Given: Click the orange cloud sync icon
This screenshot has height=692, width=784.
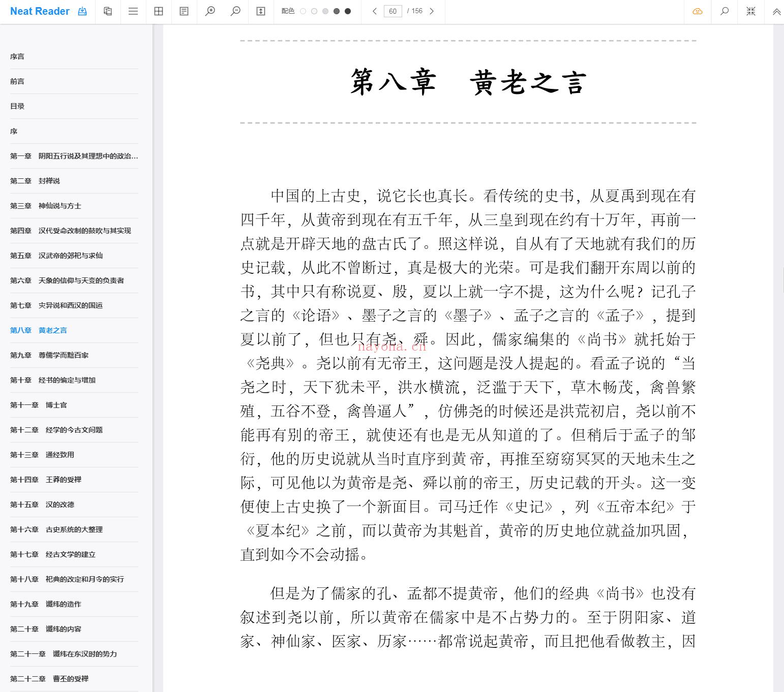Looking at the screenshot, I should point(698,11).
